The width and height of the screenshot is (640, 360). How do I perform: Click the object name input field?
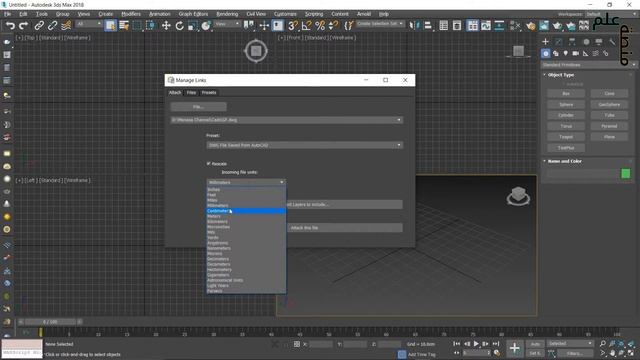click(582, 174)
